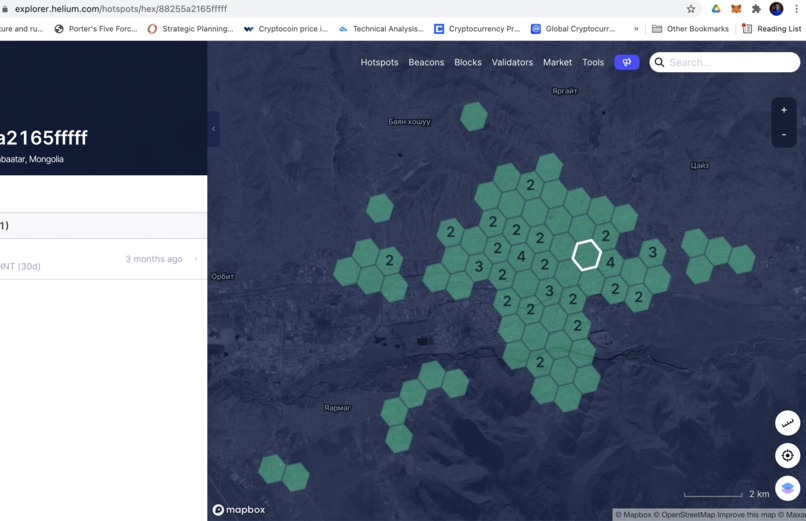Center map on current location
Screen dimensions: 806x521
pos(787,456)
